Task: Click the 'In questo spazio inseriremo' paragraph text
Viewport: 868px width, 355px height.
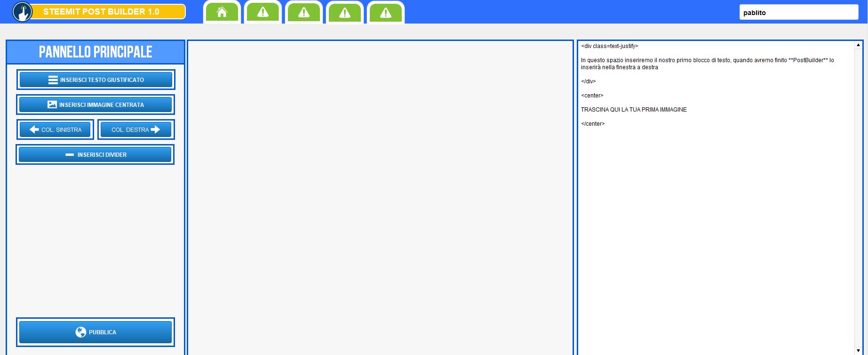Action: pos(708,64)
